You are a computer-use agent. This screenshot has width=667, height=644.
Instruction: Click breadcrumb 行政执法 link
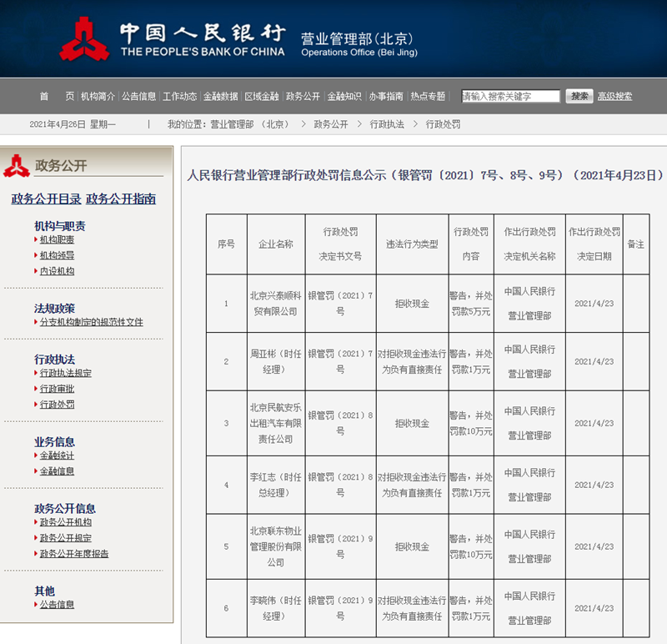[x=387, y=124]
